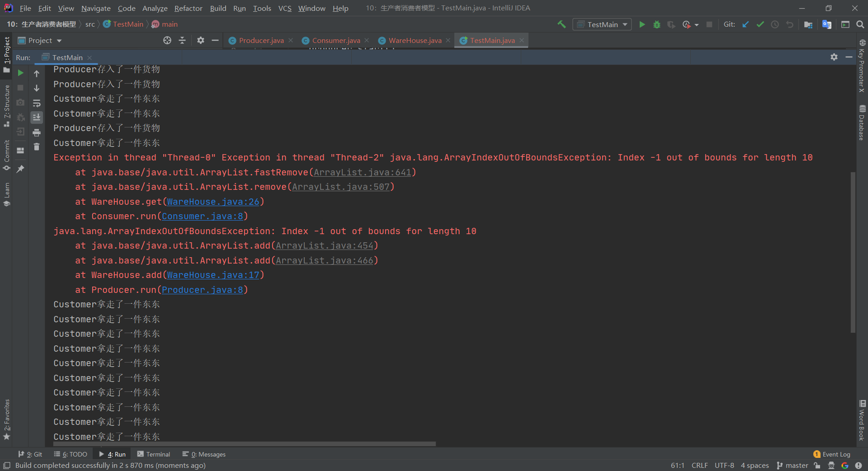Change the CRLF line separator
The height and width of the screenshot is (471, 868).
click(699, 465)
